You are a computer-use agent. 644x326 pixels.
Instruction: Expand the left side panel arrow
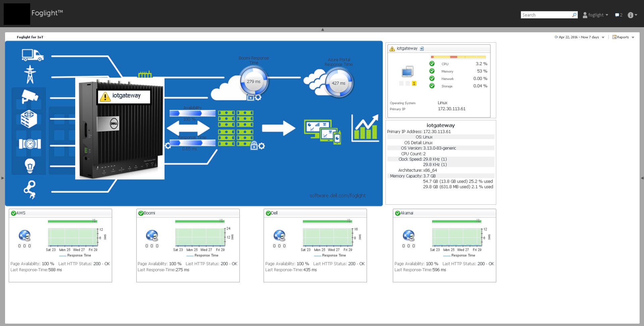click(3, 178)
